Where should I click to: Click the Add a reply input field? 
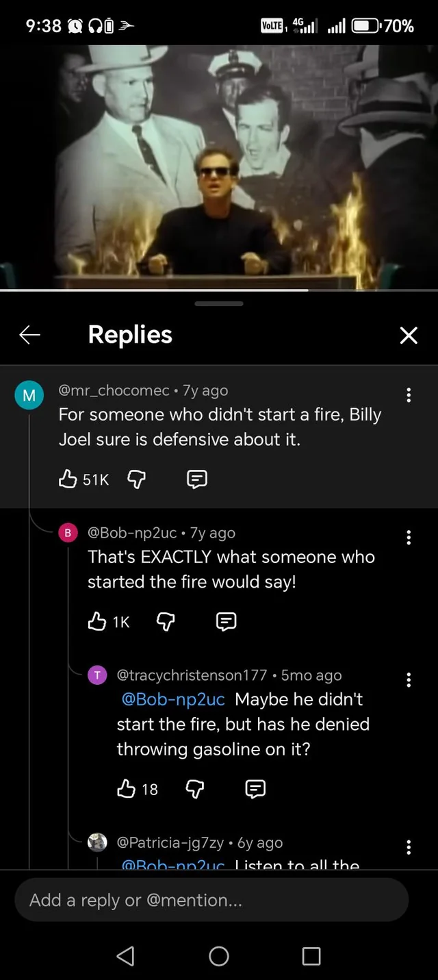point(211,900)
